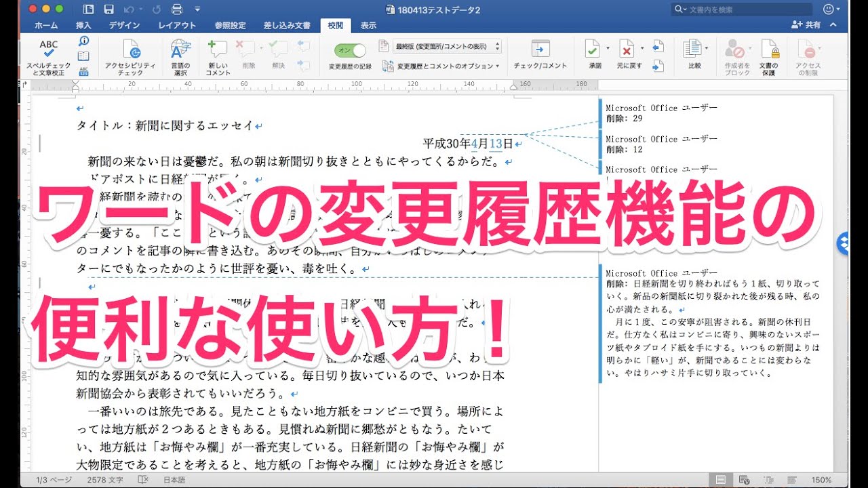Jump to next tracked change

click(x=657, y=66)
